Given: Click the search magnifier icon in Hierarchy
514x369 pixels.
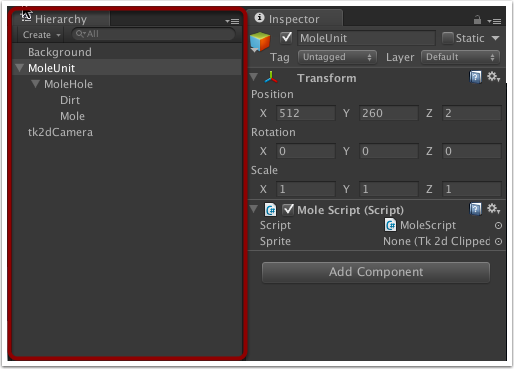Looking at the screenshot, I should [x=80, y=34].
